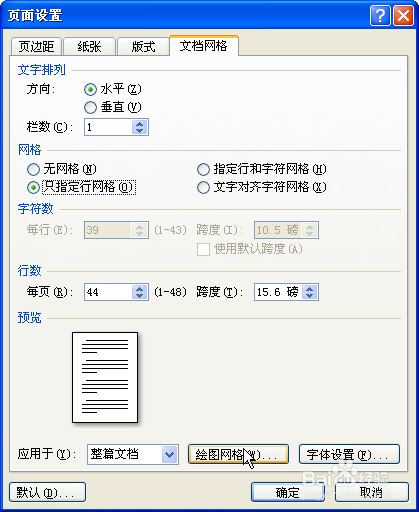Decrease the line 跨度 pitch spinner
Viewport: 419px width, 512px height.
point(309,296)
